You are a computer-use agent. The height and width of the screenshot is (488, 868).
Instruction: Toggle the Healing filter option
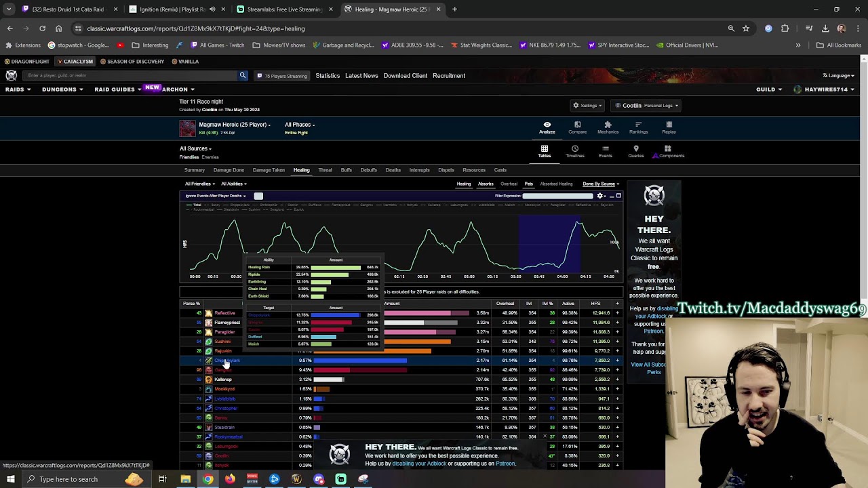[464, 184]
